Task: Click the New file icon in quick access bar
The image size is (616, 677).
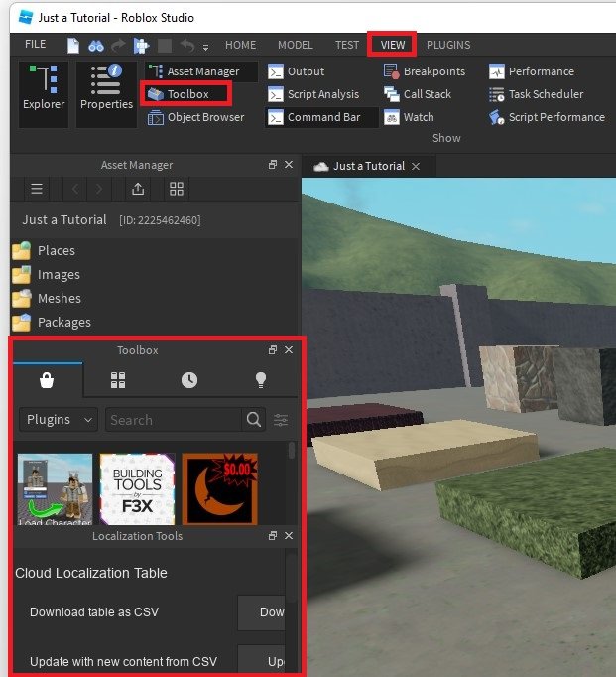Action: point(73,45)
